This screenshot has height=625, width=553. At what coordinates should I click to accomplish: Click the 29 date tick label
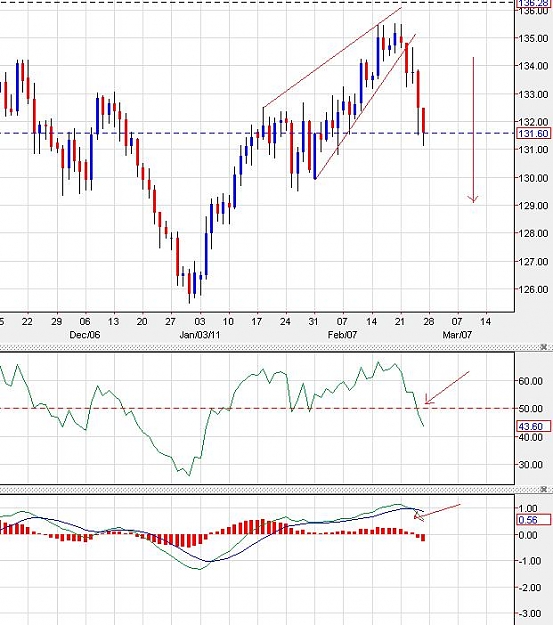pos(56,321)
